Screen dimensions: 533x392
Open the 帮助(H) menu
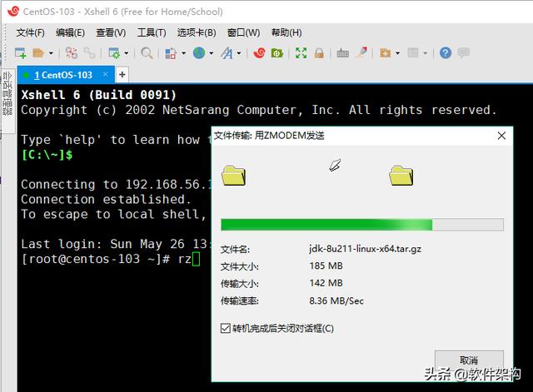pyautogui.click(x=286, y=32)
